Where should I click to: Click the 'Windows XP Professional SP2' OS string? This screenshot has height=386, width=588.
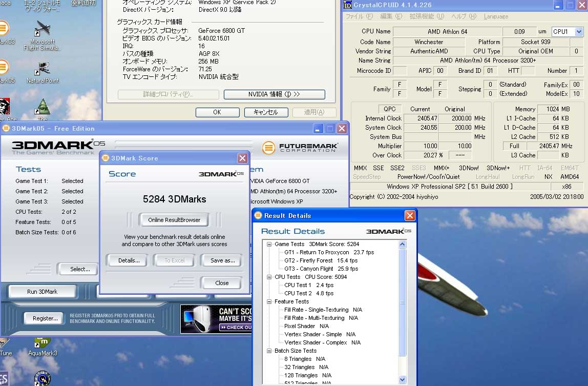[450, 187]
